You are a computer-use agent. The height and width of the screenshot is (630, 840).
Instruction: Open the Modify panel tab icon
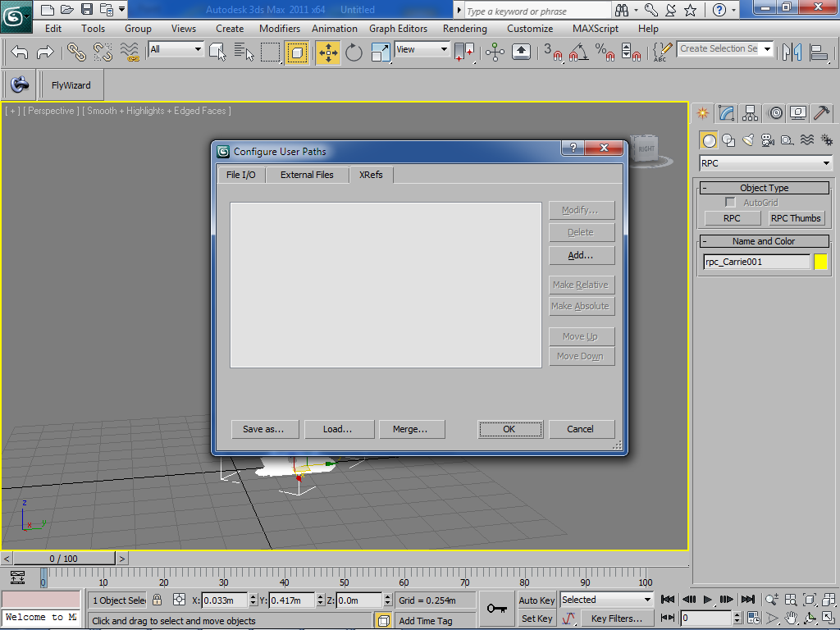[x=726, y=113]
